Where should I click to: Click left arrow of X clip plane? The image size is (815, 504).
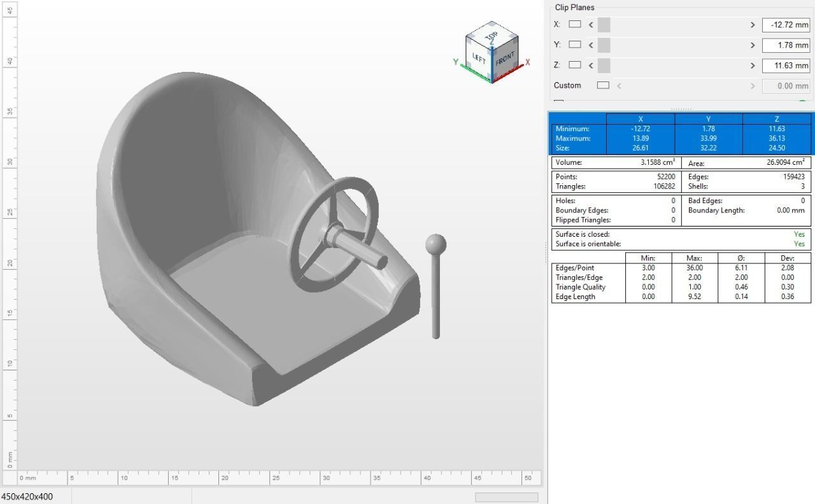pyautogui.click(x=591, y=25)
